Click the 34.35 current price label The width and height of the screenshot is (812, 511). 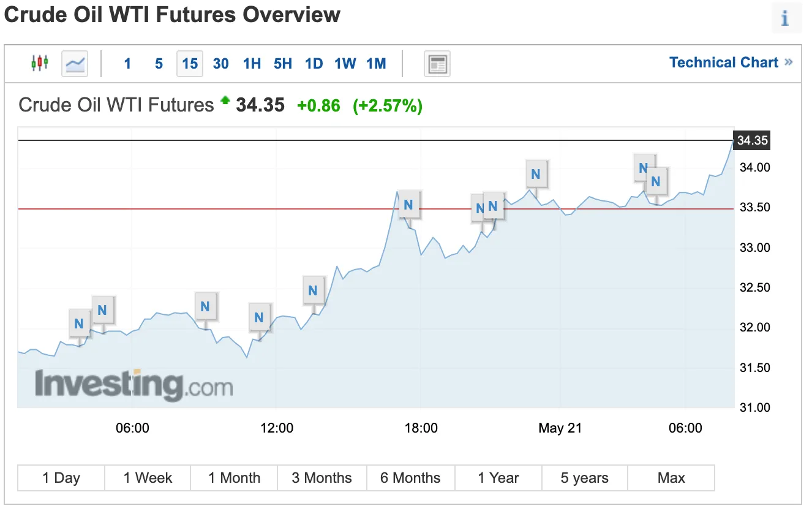click(x=752, y=140)
